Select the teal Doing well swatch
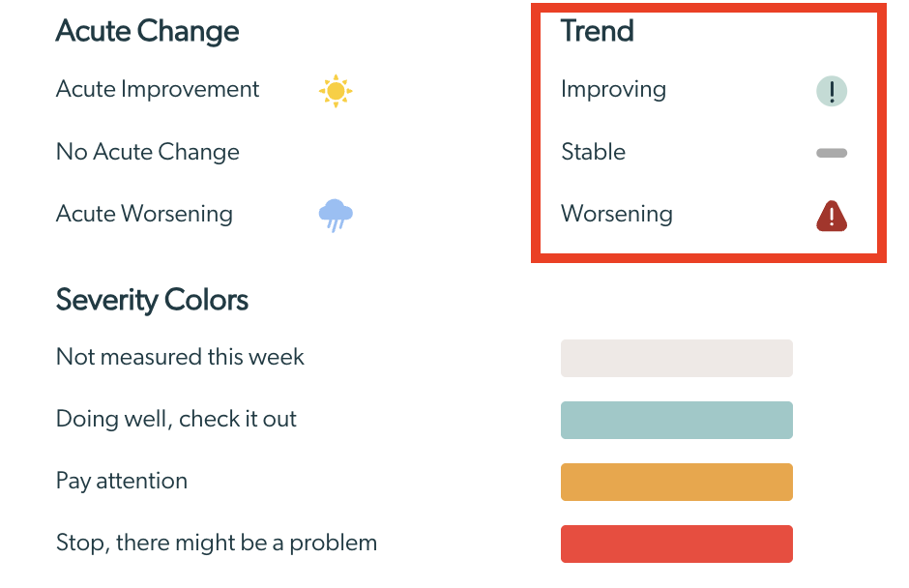Image resolution: width=909 pixels, height=588 pixels. 677,420
